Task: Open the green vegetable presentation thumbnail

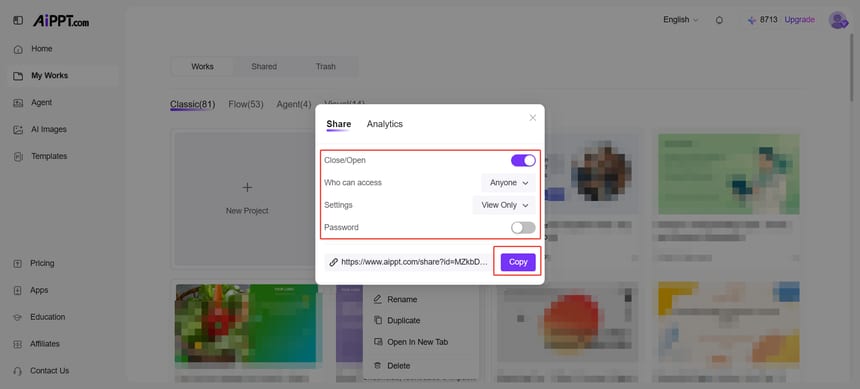Action: tap(246, 323)
